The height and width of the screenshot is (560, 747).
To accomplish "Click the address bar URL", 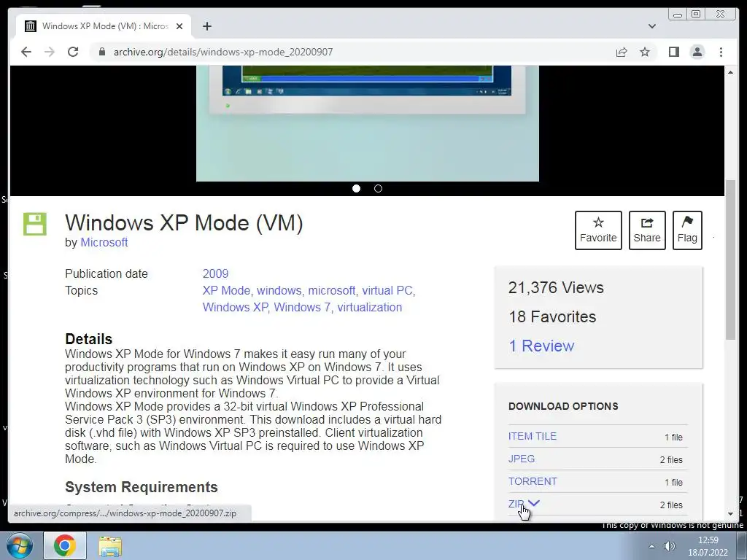I will (x=223, y=52).
